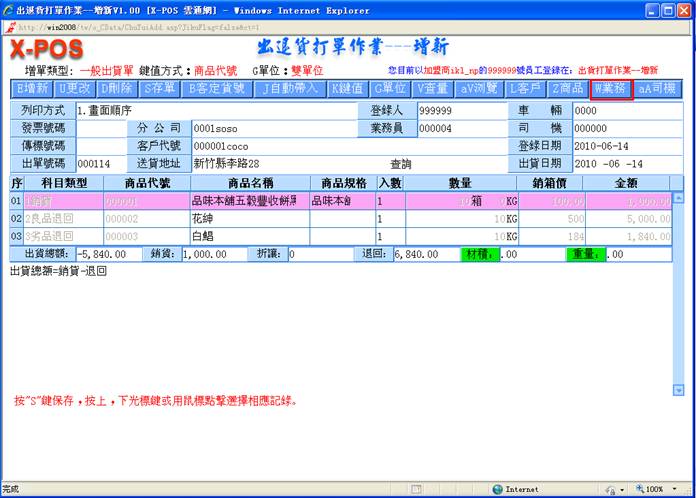Click the V查量 quantity check button
This screenshot has width=696, height=498.
click(434, 88)
